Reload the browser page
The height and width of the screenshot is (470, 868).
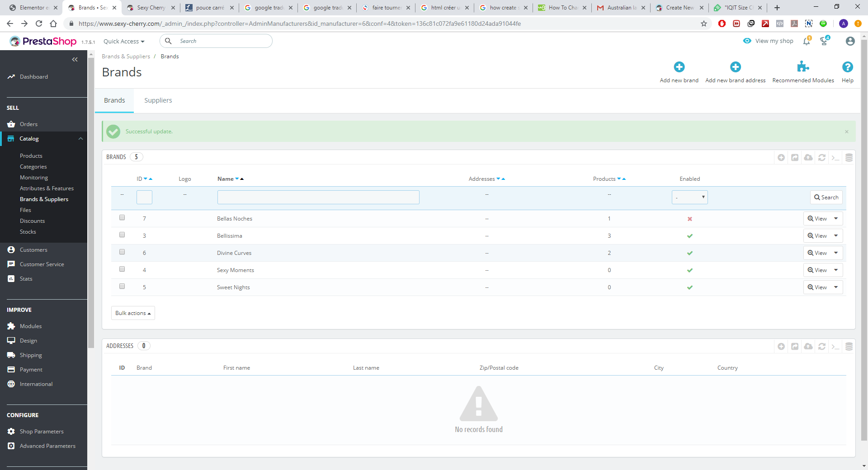click(x=39, y=23)
